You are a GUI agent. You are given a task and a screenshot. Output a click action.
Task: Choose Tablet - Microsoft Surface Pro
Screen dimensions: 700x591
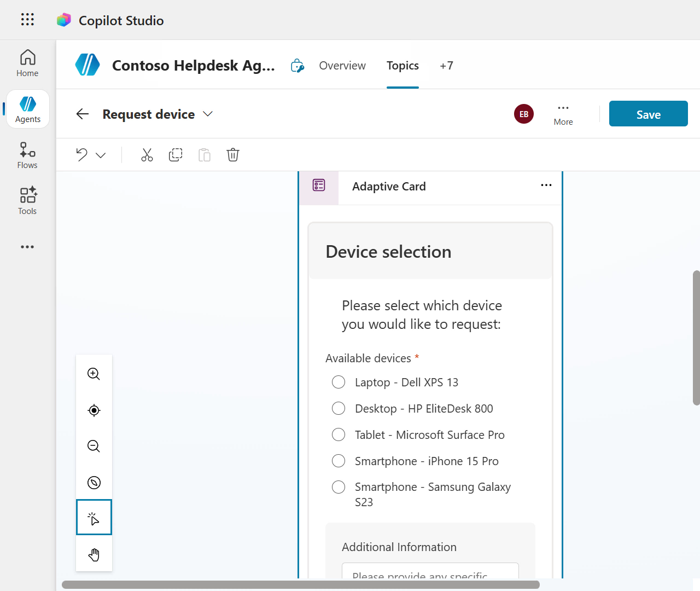338,434
